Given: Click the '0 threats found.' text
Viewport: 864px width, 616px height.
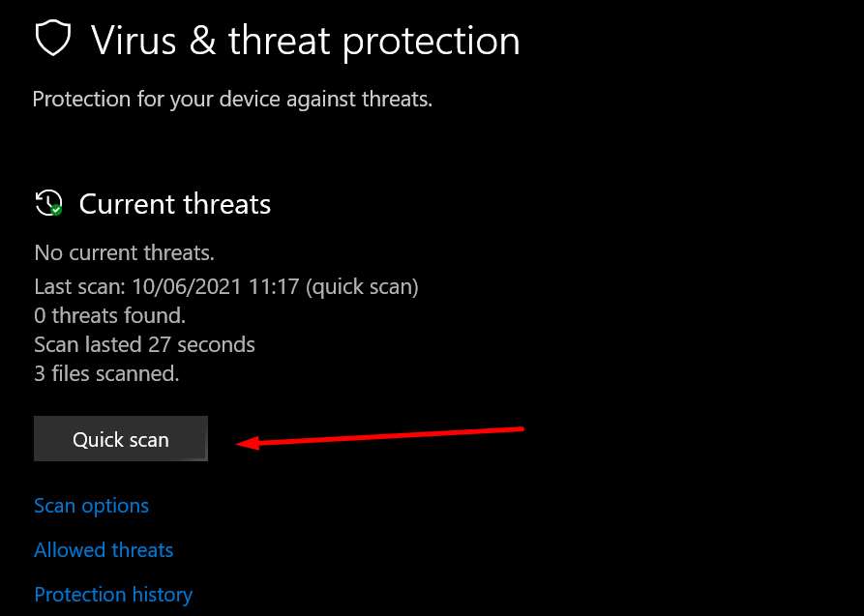Looking at the screenshot, I should click(109, 315).
